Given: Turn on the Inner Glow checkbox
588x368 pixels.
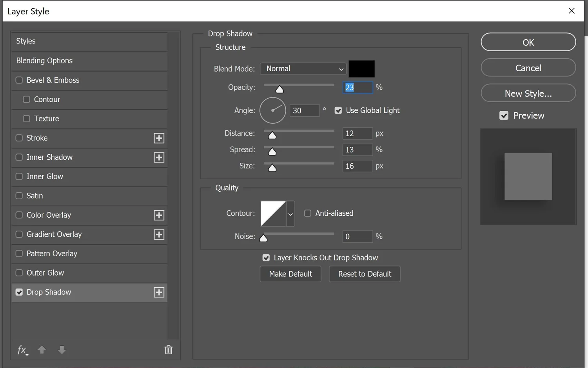Looking at the screenshot, I should 19,177.
